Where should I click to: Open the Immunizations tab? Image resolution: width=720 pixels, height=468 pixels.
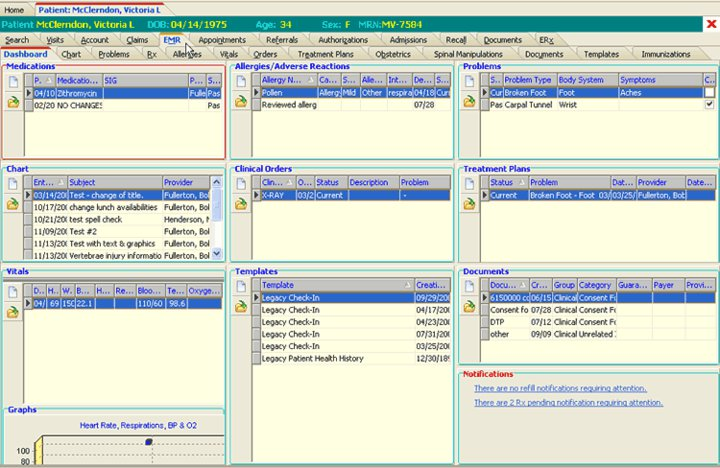(665, 54)
